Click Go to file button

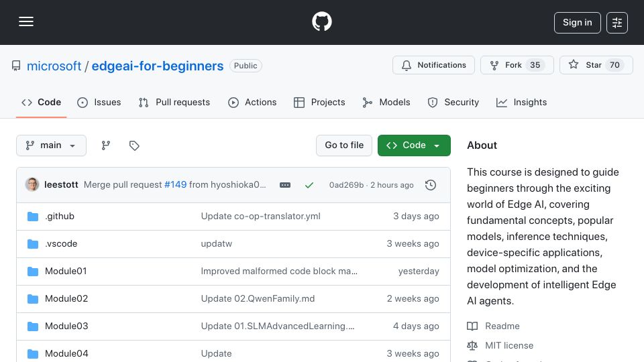pos(343,145)
